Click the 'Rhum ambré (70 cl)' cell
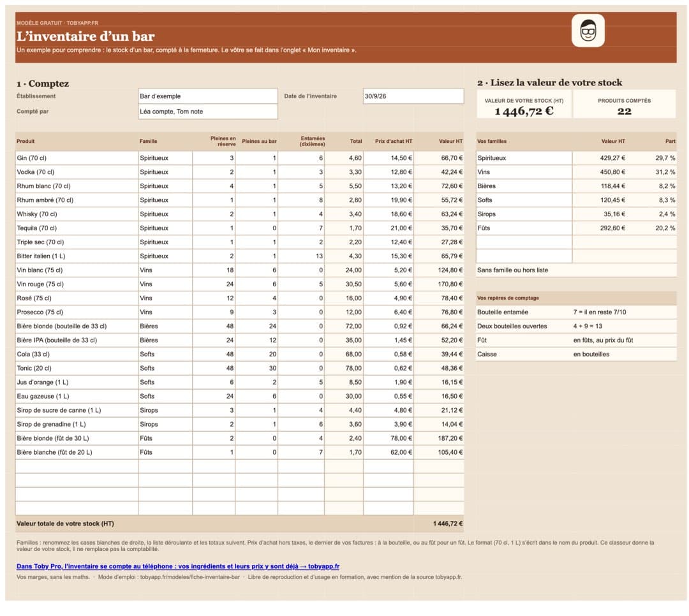 pos(77,200)
